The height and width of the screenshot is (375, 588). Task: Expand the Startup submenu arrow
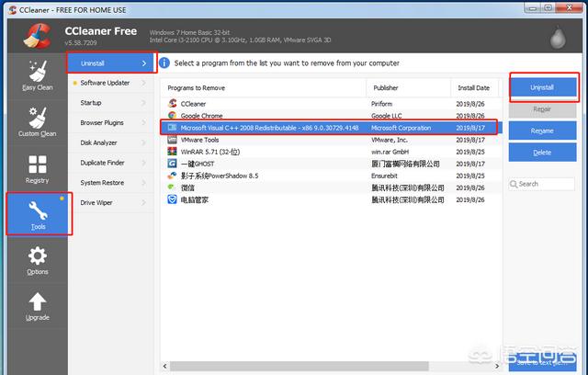coord(144,103)
